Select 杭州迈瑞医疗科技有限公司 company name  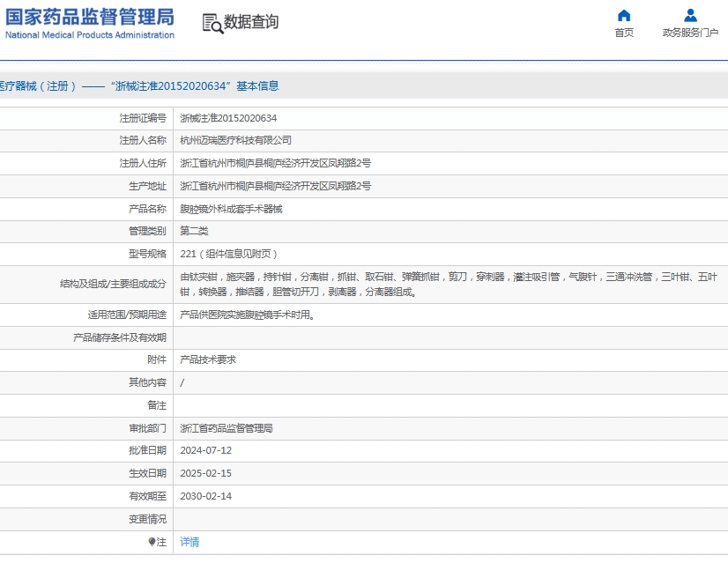tap(236, 140)
